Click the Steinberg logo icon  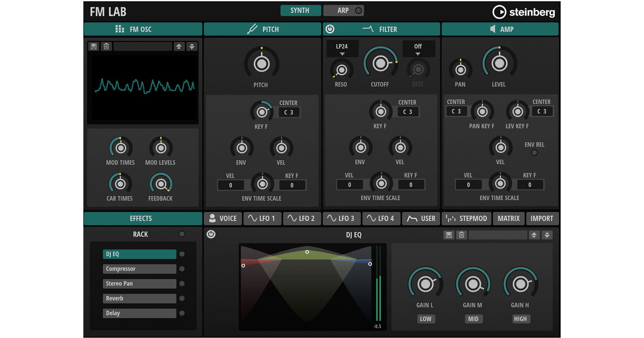click(499, 12)
